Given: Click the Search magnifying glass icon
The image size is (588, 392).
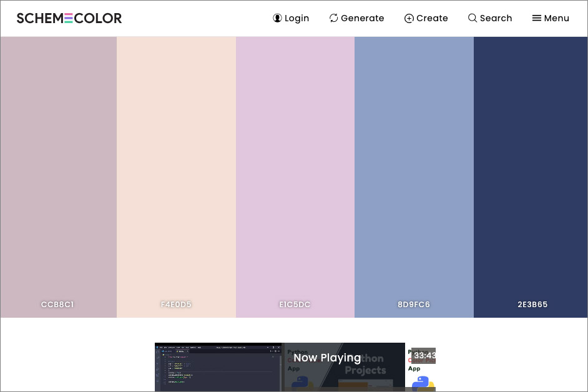Looking at the screenshot, I should coord(473,18).
